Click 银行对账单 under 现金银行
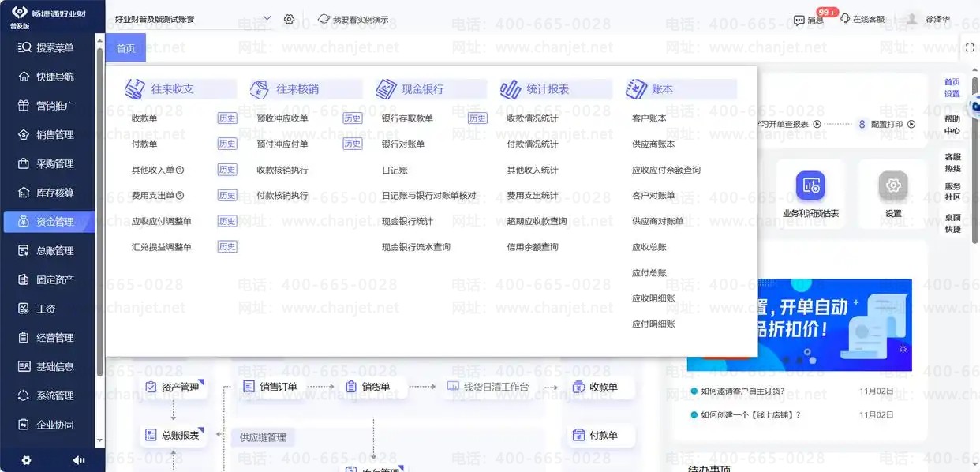 coord(403,144)
